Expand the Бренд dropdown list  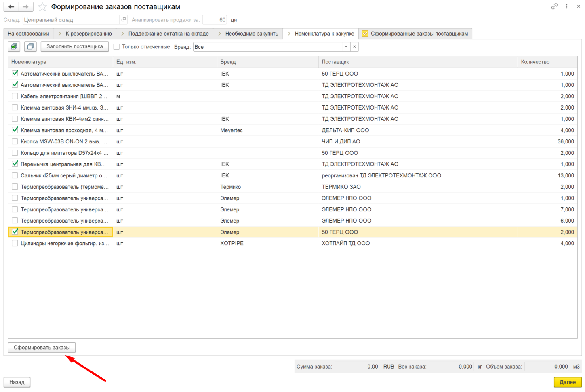pos(346,47)
